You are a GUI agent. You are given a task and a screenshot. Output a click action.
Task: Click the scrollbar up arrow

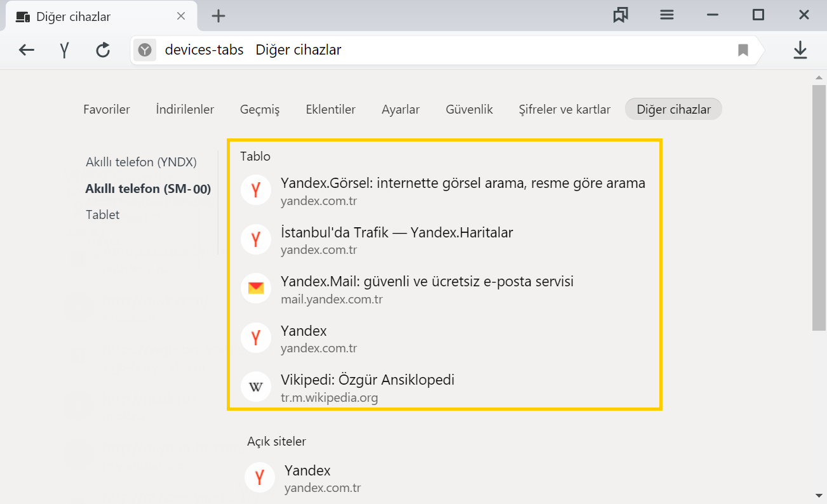pos(819,77)
